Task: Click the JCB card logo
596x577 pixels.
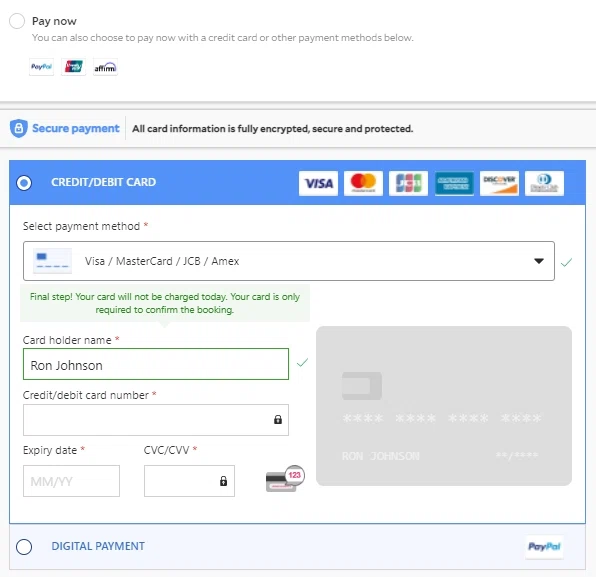Action: (x=408, y=183)
